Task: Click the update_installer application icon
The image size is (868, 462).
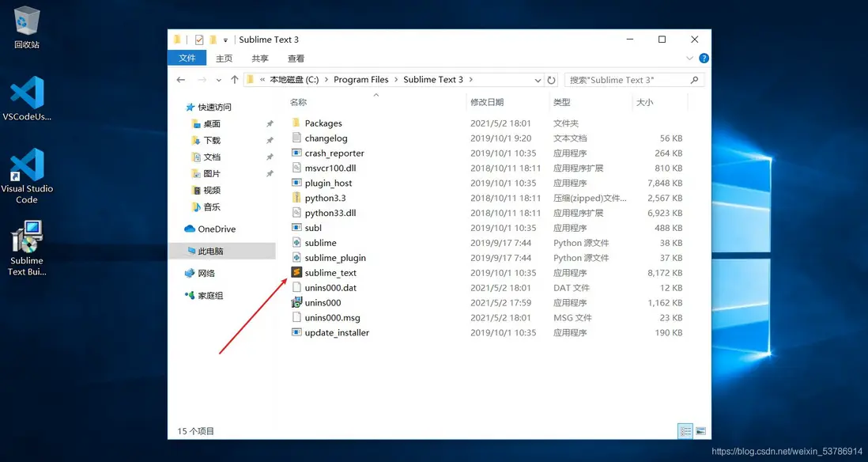Action: tap(296, 332)
